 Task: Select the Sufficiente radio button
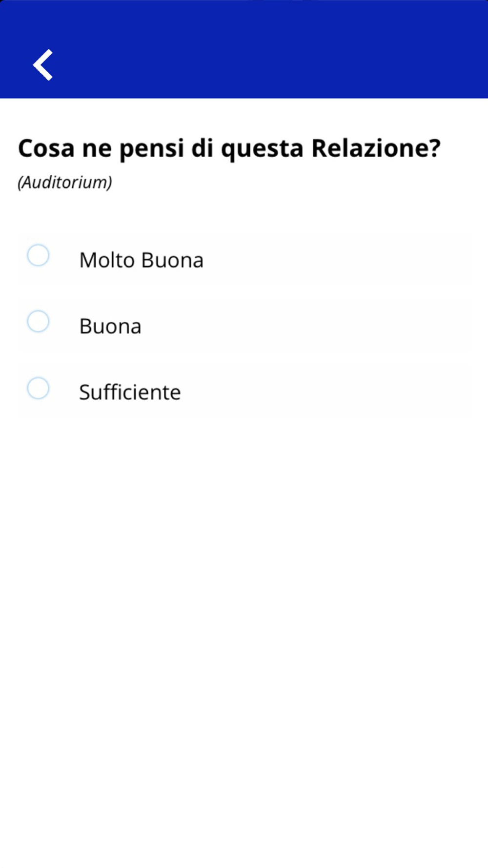pyautogui.click(x=38, y=389)
